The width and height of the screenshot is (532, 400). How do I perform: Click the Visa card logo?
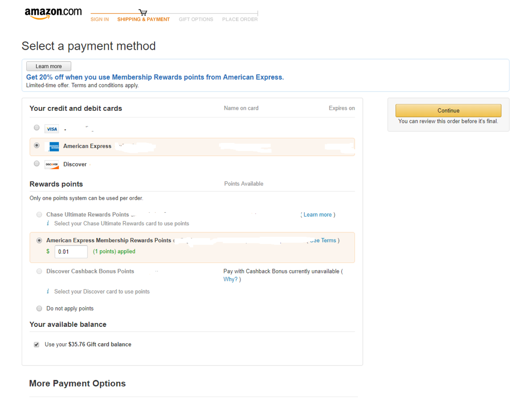click(x=52, y=129)
